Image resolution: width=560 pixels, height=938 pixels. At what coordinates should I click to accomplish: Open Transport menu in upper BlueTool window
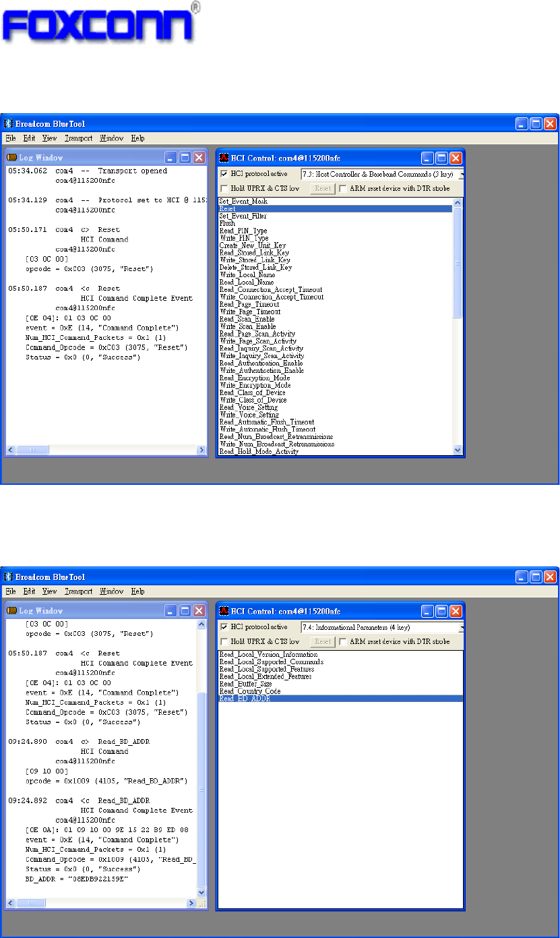pos(79,138)
